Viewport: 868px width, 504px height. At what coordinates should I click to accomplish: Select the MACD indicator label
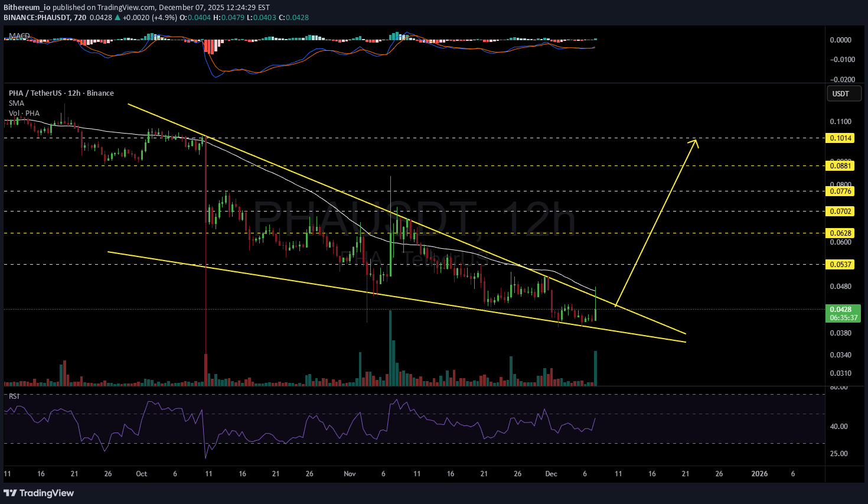pyautogui.click(x=19, y=36)
